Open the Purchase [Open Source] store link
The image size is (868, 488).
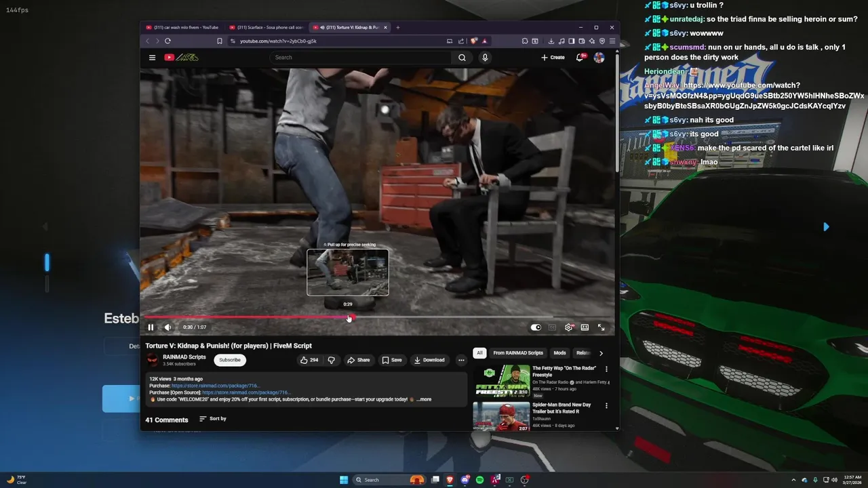pos(246,392)
